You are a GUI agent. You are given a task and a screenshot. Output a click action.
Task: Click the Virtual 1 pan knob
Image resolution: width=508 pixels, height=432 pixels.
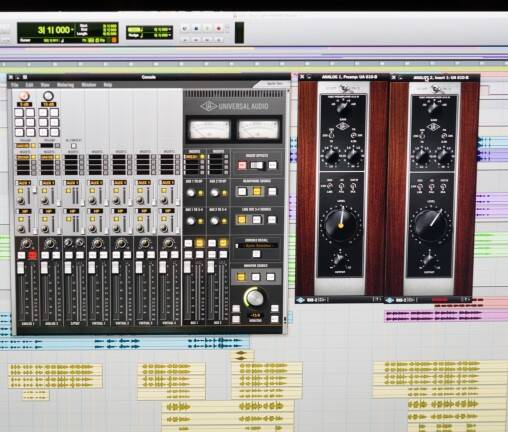(x=98, y=244)
